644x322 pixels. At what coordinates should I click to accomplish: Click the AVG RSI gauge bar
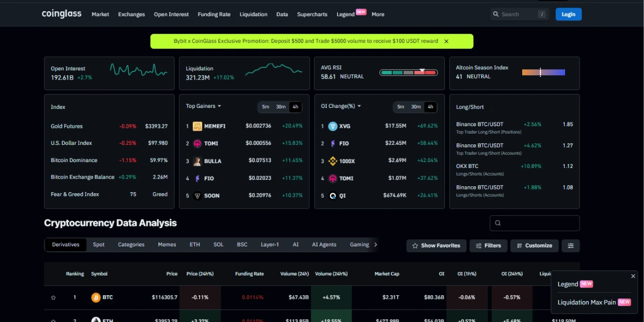(x=409, y=72)
